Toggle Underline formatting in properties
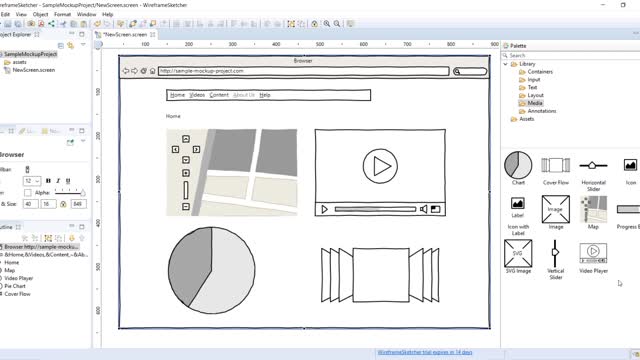Image resolution: width=640 pixels, height=360 pixels. tap(68, 181)
